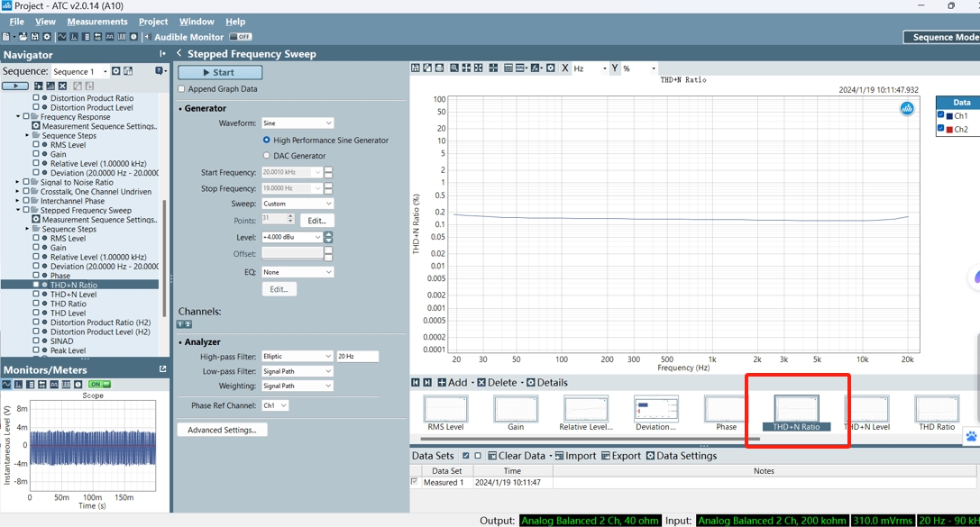Screen dimensions: 980x527
Task: Select the RMS Level result thumbnail
Action: point(445,413)
